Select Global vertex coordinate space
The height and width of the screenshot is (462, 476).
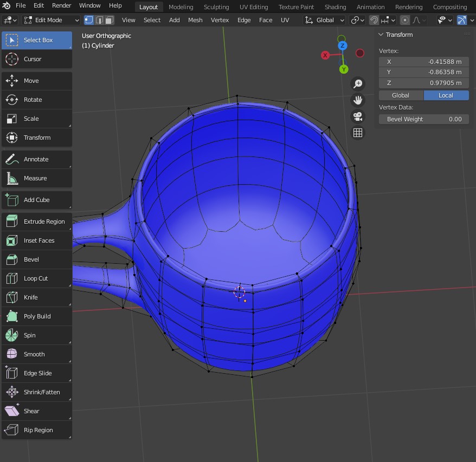401,95
